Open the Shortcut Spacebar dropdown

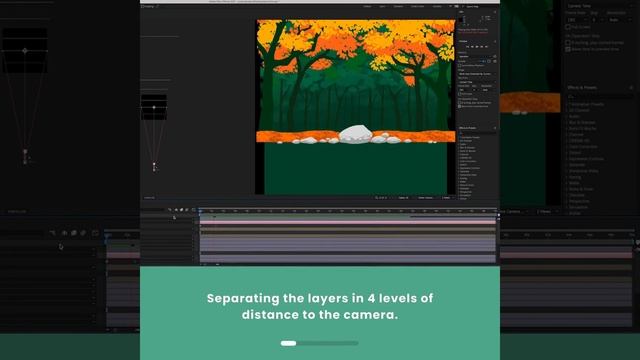coord(475,56)
